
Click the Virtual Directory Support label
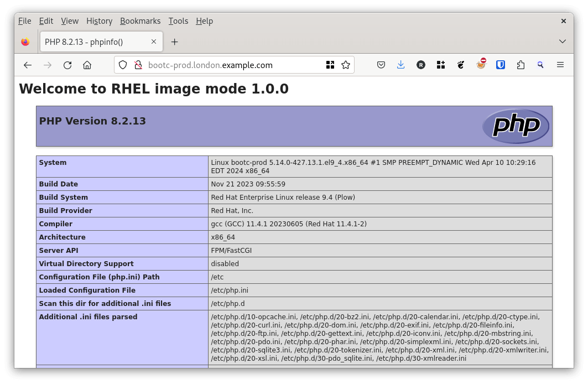86,263
